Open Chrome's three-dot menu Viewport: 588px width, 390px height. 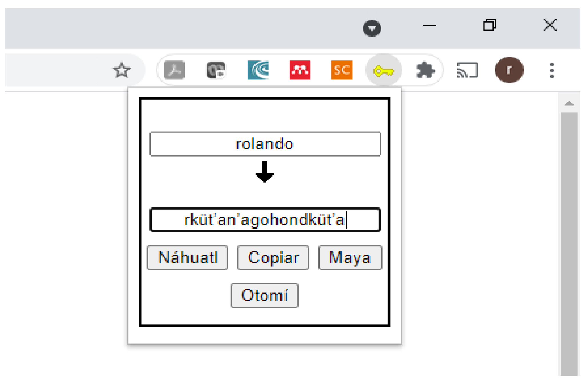(552, 70)
